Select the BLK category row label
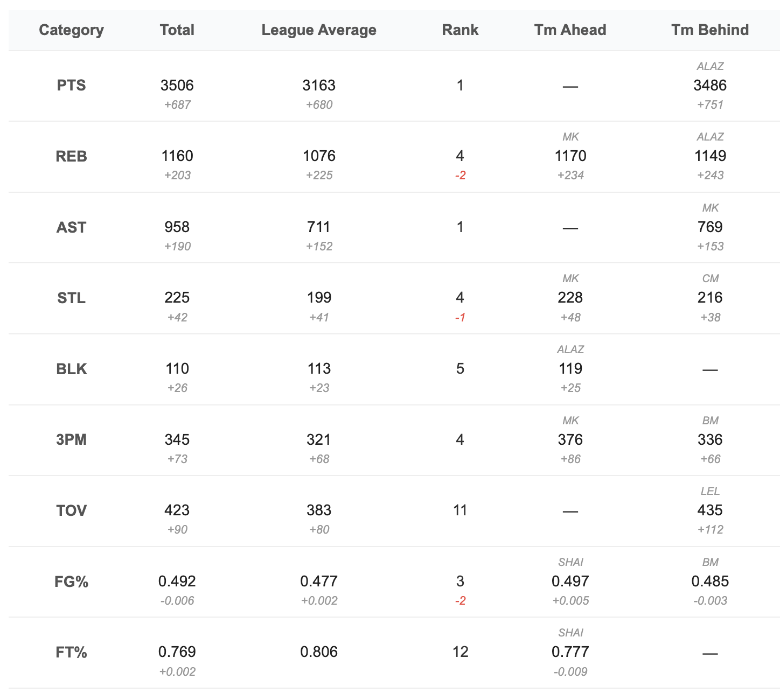 point(71,369)
